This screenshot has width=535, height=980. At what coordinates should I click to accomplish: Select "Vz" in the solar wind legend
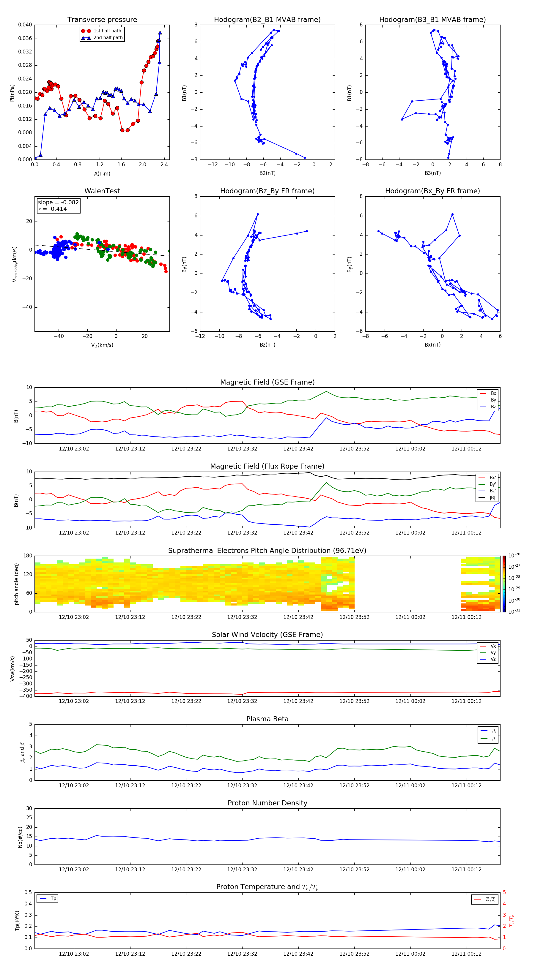493,659
